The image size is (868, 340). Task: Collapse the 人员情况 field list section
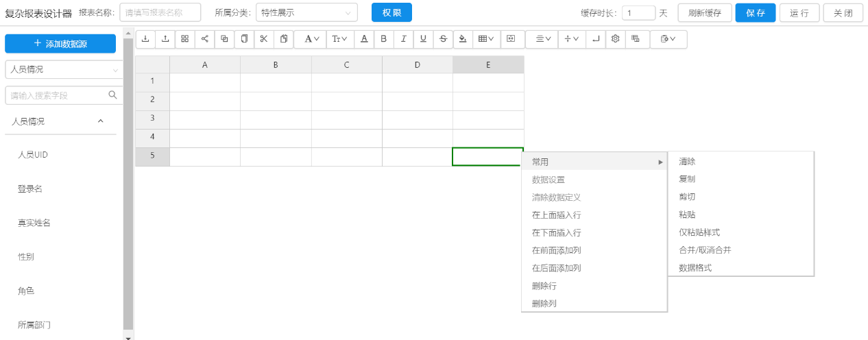101,121
